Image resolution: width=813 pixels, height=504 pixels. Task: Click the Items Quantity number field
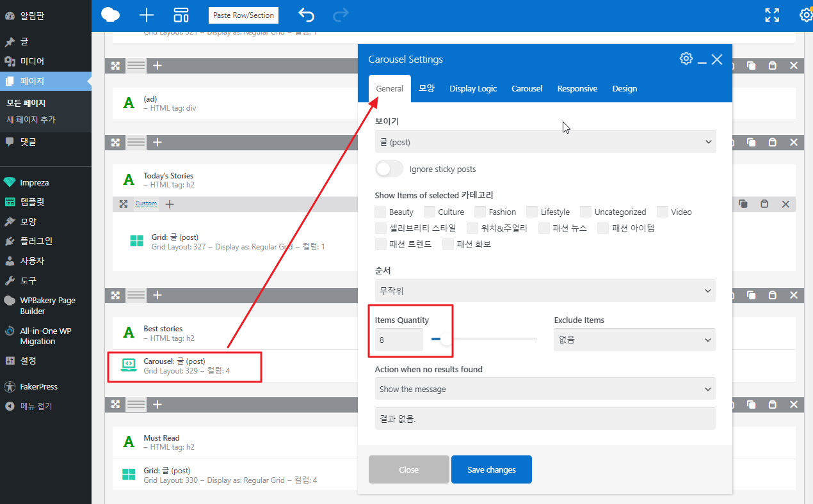coord(399,340)
